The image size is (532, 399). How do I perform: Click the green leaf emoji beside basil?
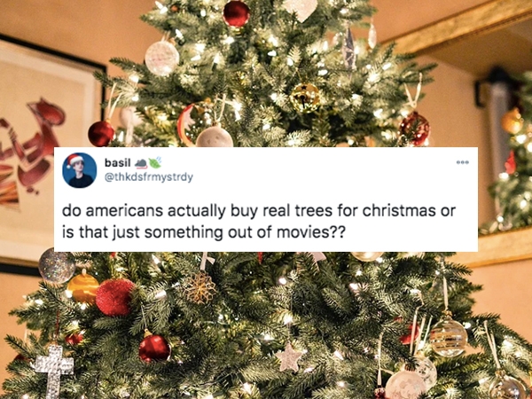154,163
